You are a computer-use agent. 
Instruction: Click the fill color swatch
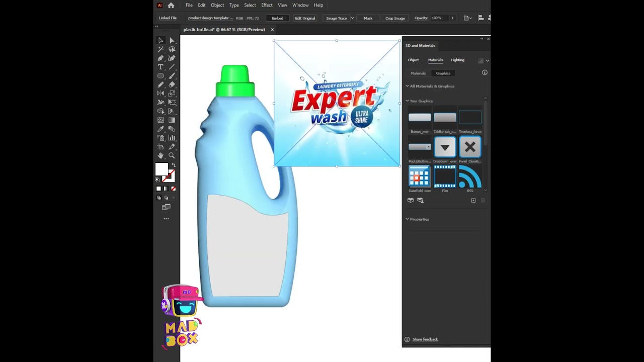[162, 169]
